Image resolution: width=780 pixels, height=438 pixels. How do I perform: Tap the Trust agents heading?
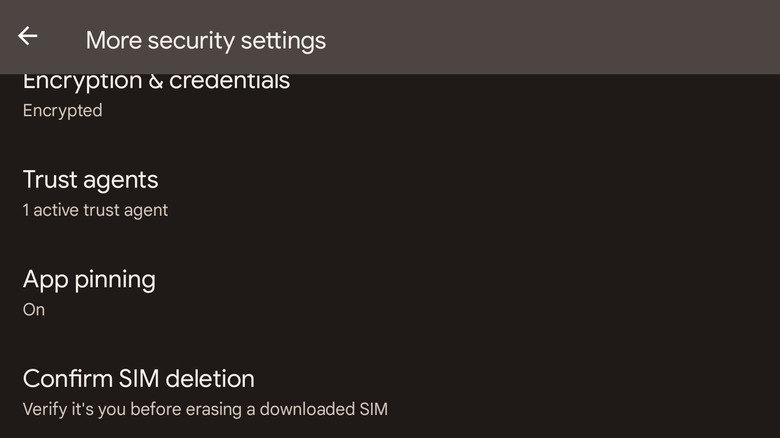90,180
